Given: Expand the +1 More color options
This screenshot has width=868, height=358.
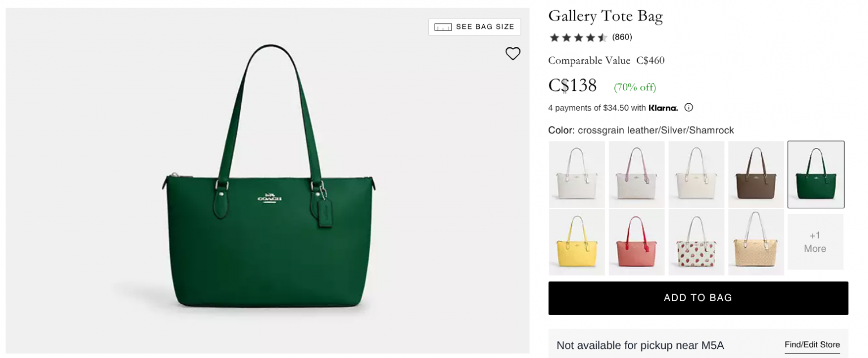Looking at the screenshot, I should [x=815, y=242].
